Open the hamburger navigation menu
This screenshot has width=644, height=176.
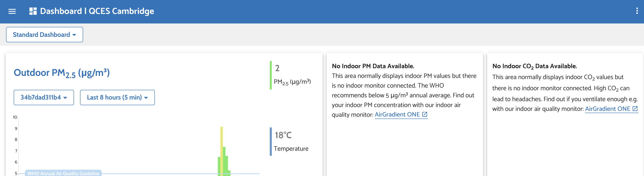tap(12, 11)
